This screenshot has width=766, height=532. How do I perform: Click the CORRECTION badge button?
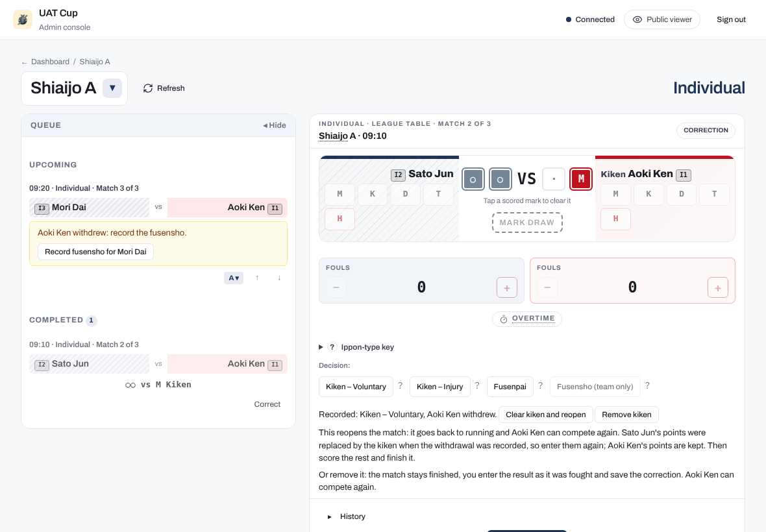point(706,130)
